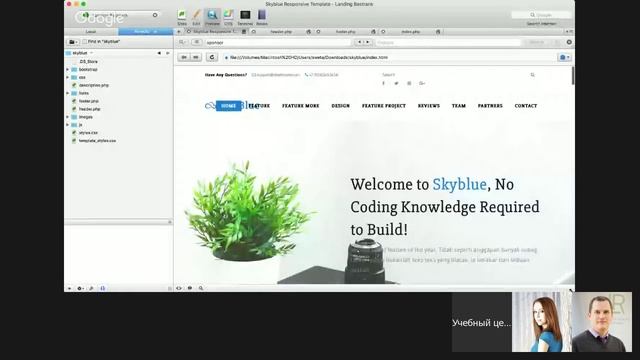Open the preview browser selector dropdown
The height and width of the screenshot is (360, 640).
565,57
